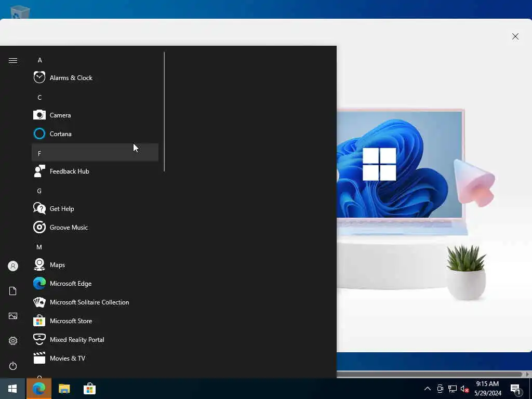The width and height of the screenshot is (532, 399).
Task: Open the clock showing 9:15 AM
Action: tap(487, 389)
